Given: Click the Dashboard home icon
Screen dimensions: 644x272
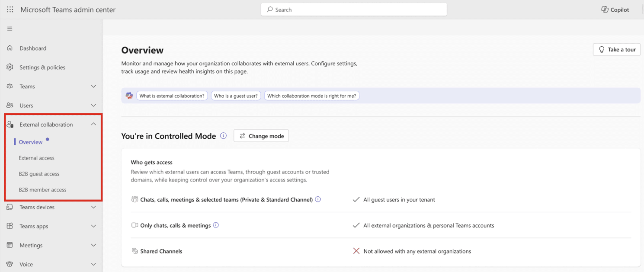Looking at the screenshot, I should coord(10,48).
